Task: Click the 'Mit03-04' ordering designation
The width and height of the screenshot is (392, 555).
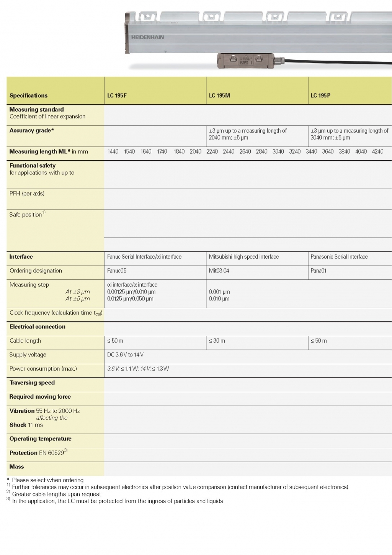Action: (x=219, y=271)
